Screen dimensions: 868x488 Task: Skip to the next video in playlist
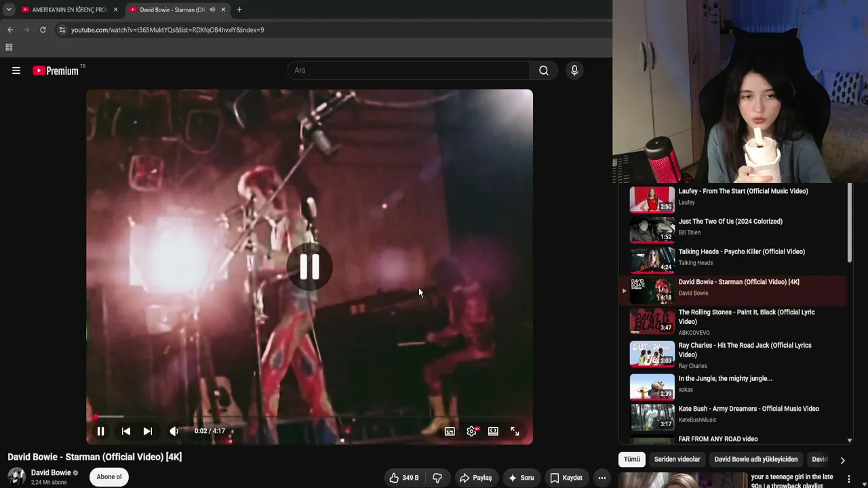tap(147, 431)
